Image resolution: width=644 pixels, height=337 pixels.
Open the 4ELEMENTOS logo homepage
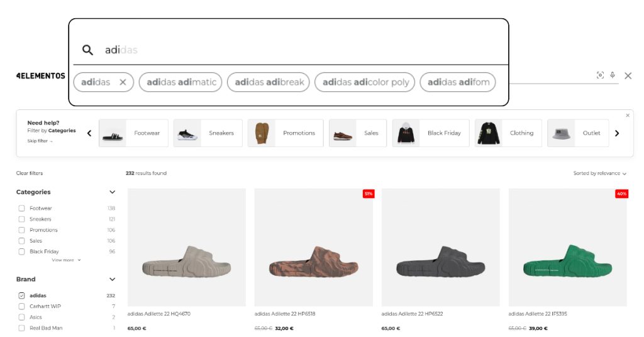[x=40, y=76]
